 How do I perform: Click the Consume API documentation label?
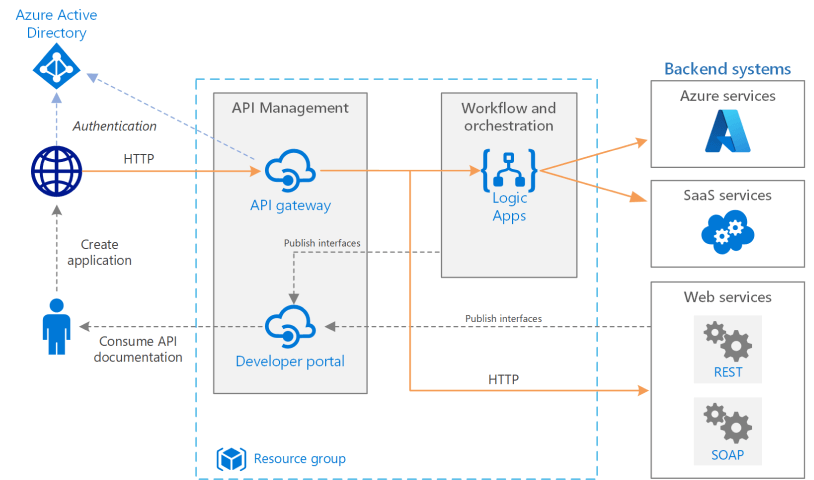coord(138,349)
